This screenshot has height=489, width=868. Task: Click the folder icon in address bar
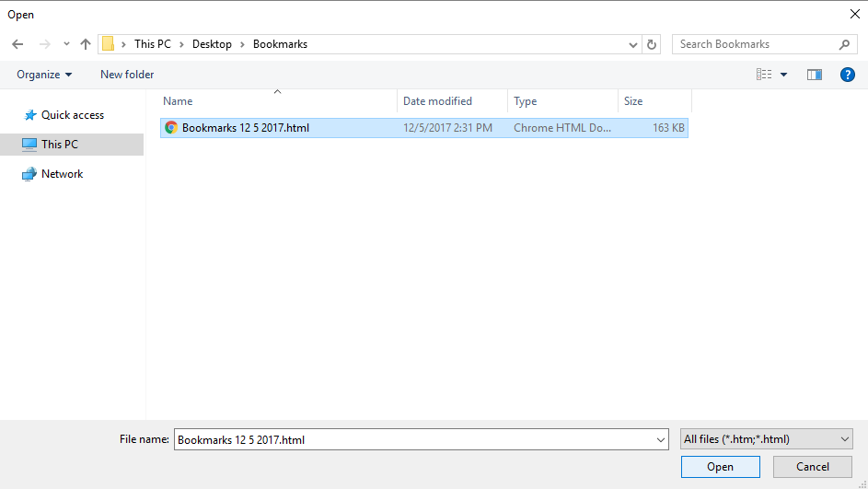(109, 44)
